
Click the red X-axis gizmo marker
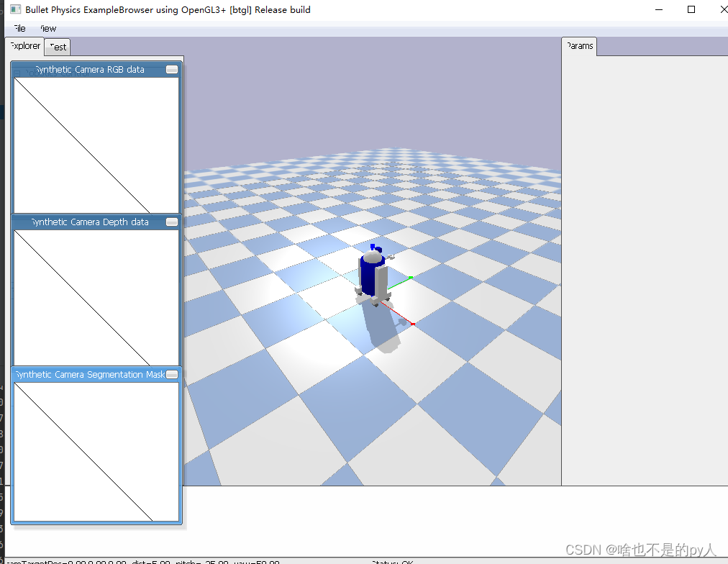coord(413,324)
